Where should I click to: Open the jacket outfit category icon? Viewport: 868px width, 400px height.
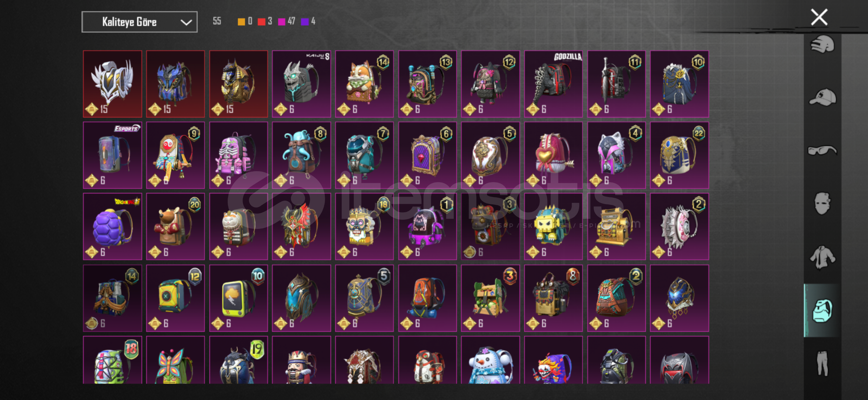tap(822, 257)
